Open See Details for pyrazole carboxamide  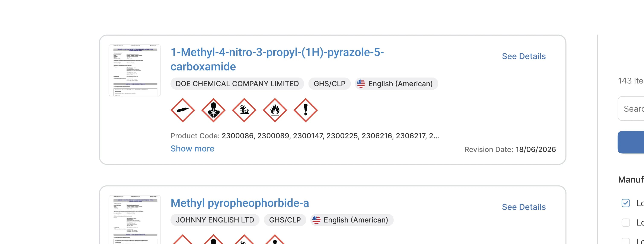524,56
